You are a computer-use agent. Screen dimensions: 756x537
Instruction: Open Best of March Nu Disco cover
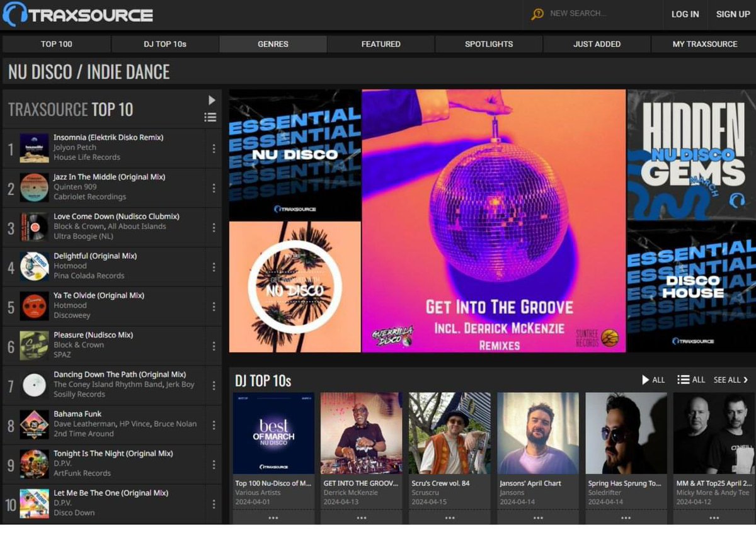point(273,433)
